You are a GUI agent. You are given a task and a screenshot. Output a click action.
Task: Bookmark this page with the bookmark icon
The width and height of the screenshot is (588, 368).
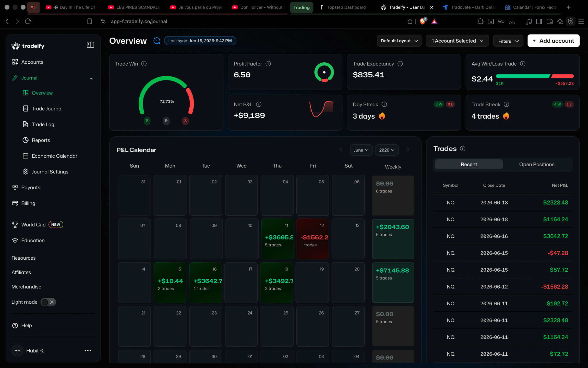(89, 21)
